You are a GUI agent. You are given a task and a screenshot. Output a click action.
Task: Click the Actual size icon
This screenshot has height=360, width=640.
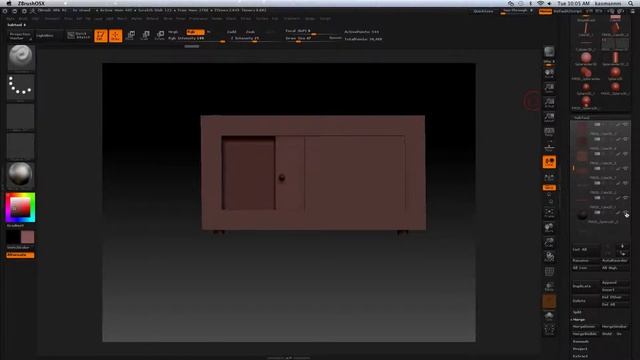(549, 103)
